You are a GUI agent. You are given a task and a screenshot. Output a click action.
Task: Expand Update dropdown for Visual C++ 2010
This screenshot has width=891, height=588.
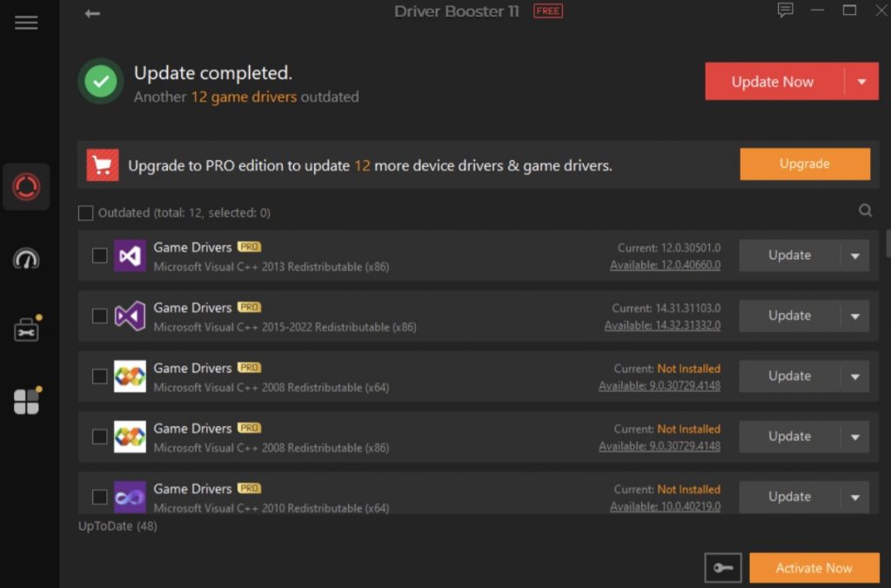point(854,498)
